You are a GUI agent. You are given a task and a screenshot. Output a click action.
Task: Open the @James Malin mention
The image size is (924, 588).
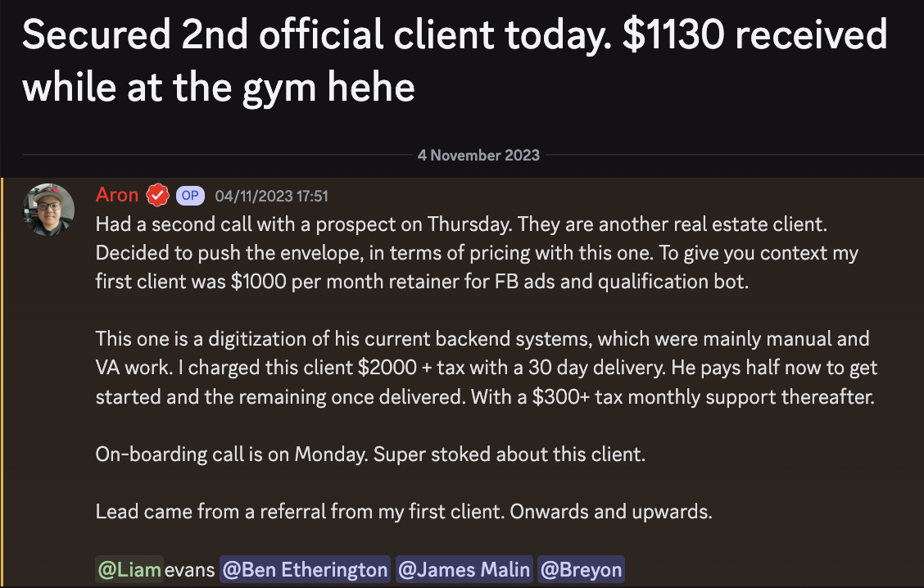[464, 570]
